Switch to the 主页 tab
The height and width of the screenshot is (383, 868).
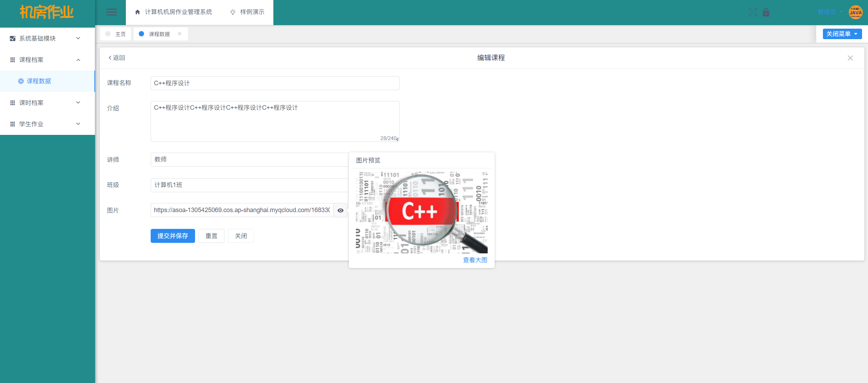(x=116, y=34)
